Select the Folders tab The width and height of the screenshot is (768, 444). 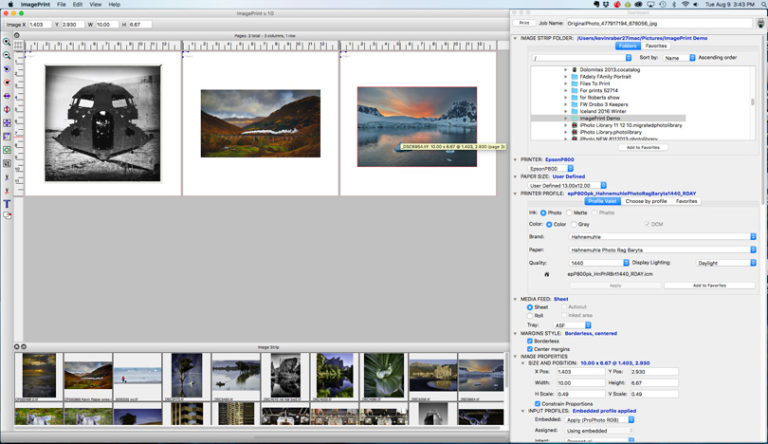pos(628,46)
